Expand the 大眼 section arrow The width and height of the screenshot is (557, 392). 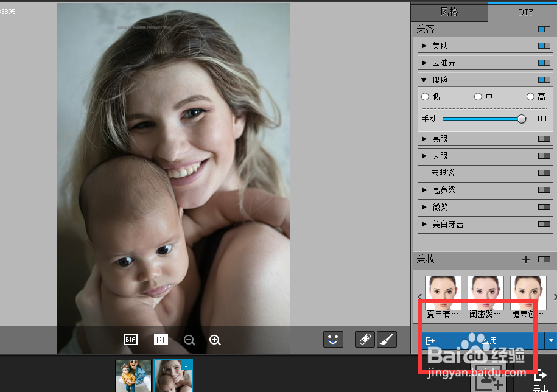[424, 156]
